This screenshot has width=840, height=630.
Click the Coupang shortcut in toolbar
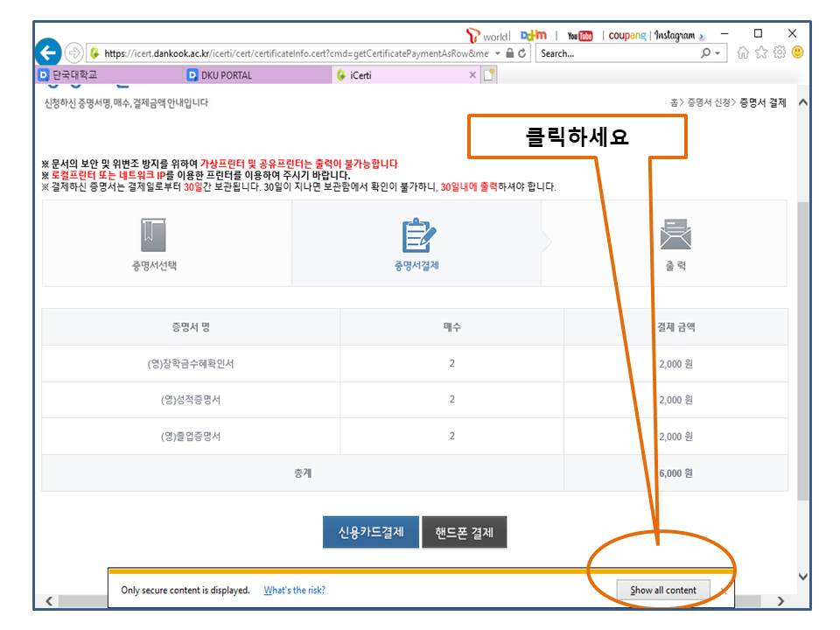[627, 36]
